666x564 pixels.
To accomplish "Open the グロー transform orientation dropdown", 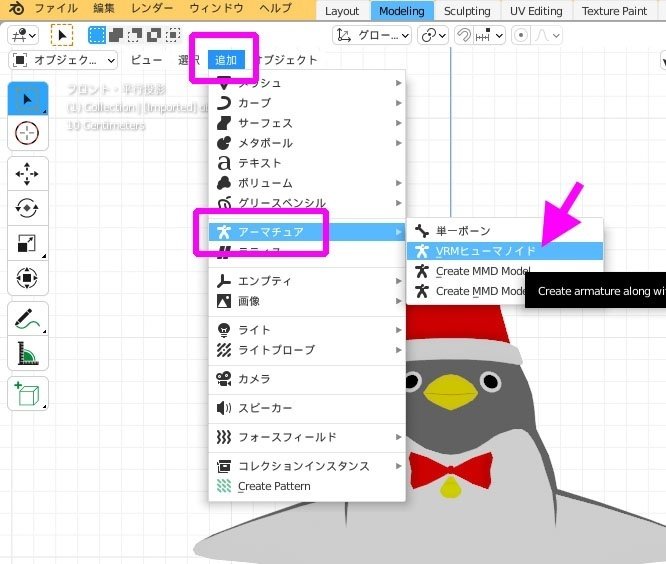I will pyautogui.click(x=372, y=35).
